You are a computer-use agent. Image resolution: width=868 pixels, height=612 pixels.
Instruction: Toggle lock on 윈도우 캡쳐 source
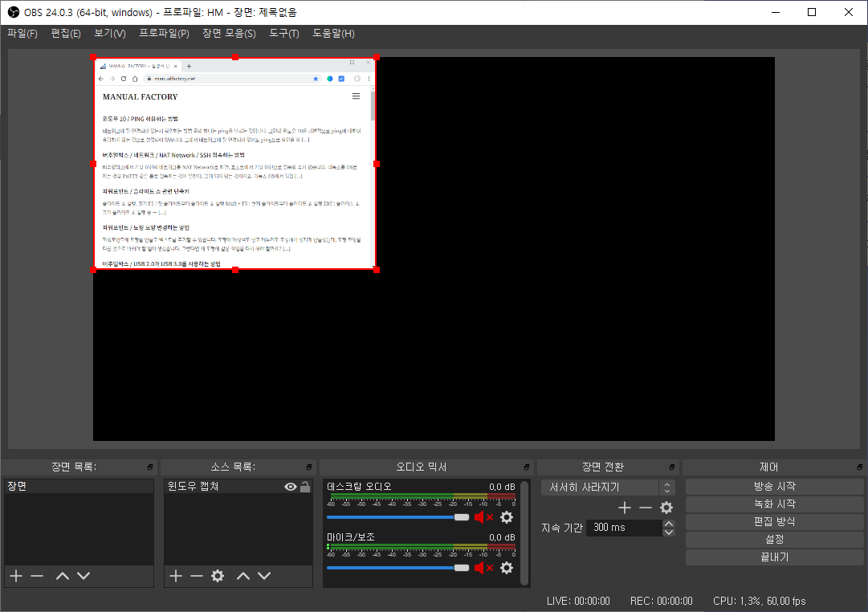pyautogui.click(x=305, y=487)
